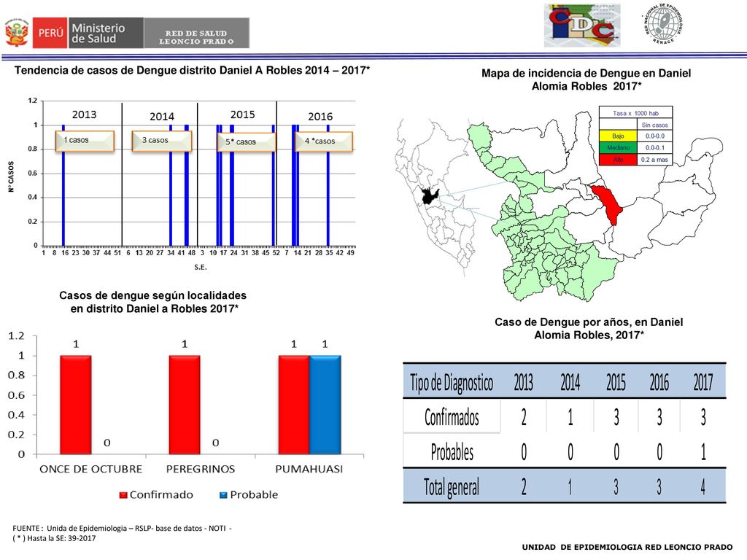Click the 'UNIDAD DE EPIDEMIOLOGIA RED LEONCIO PRADO' footer
The width and height of the screenshot is (747, 560).
627,547
